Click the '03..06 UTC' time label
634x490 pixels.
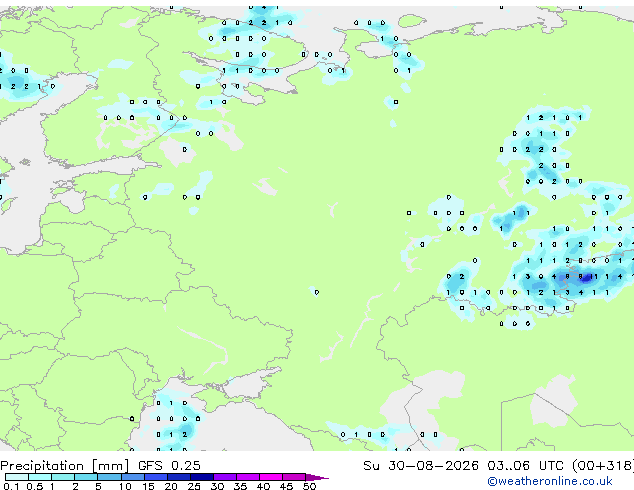525,466
